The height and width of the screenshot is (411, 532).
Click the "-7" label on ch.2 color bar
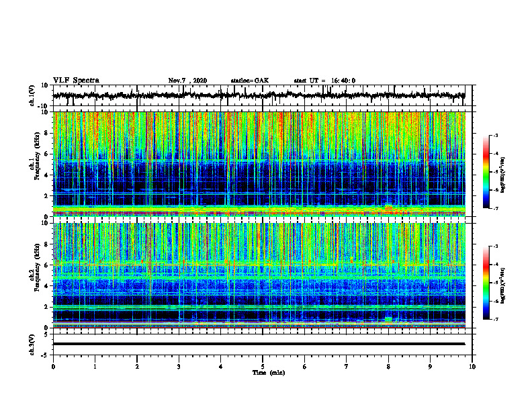(496, 320)
